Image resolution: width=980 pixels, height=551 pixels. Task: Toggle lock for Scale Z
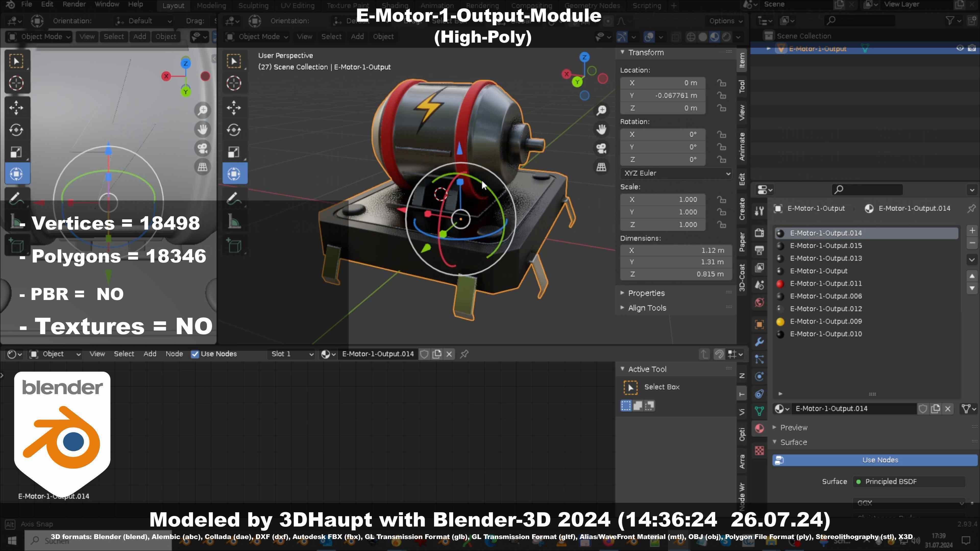[721, 225]
